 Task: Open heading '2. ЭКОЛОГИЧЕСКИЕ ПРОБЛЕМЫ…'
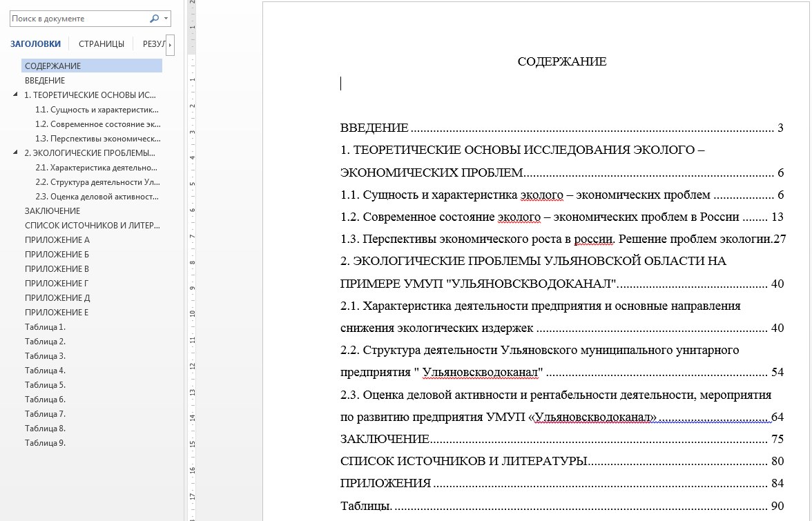pyautogui.click(x=90, y=153)
